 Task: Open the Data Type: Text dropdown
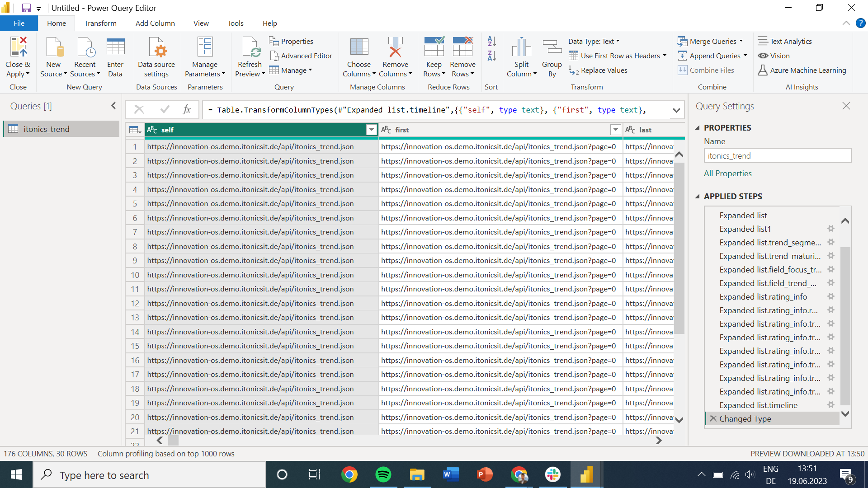(594, 41)
